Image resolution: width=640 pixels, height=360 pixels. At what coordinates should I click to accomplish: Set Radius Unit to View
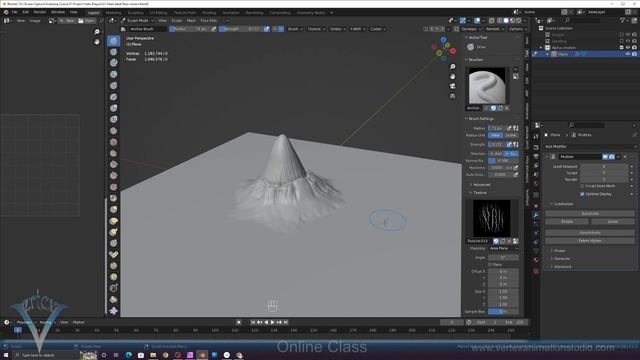496,135
